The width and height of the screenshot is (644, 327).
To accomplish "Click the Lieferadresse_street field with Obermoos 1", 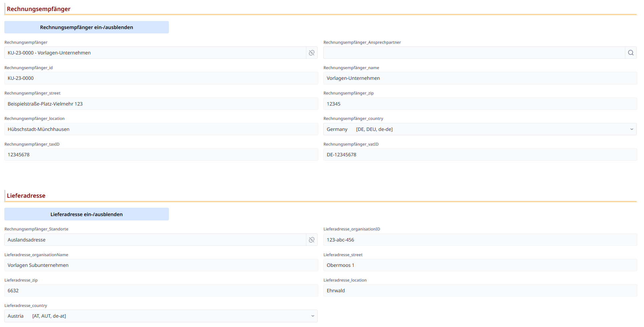I will pyautogui.click(x=480, y=265).
